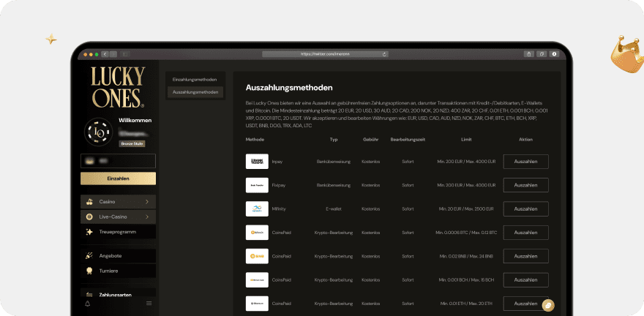Click the Mifinity payment logo

pyautogui.click(x=257, y=209)
